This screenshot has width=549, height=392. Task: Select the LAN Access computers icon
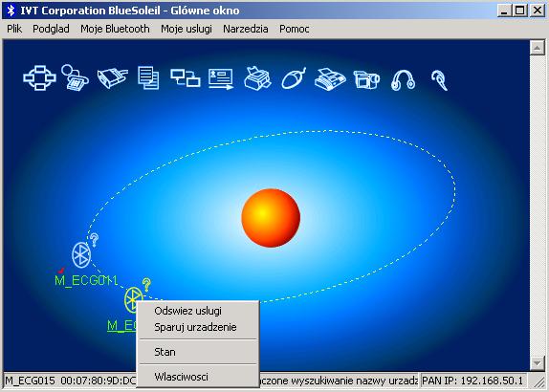pos(186,77)
